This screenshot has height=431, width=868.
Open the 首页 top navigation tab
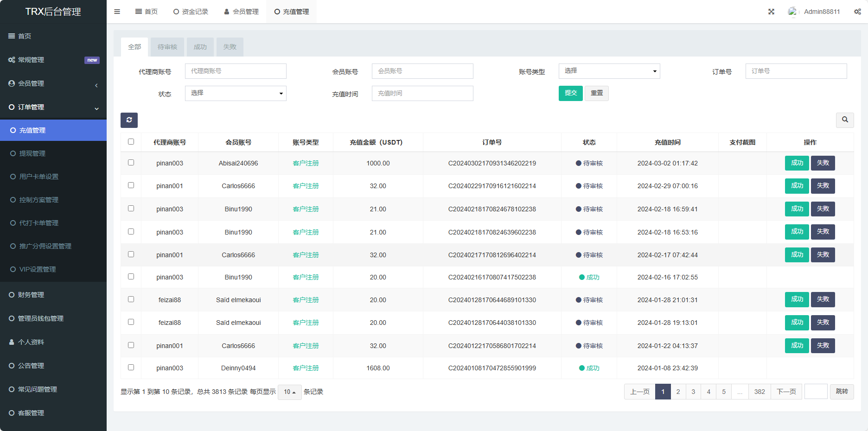[x=147, y=12]
